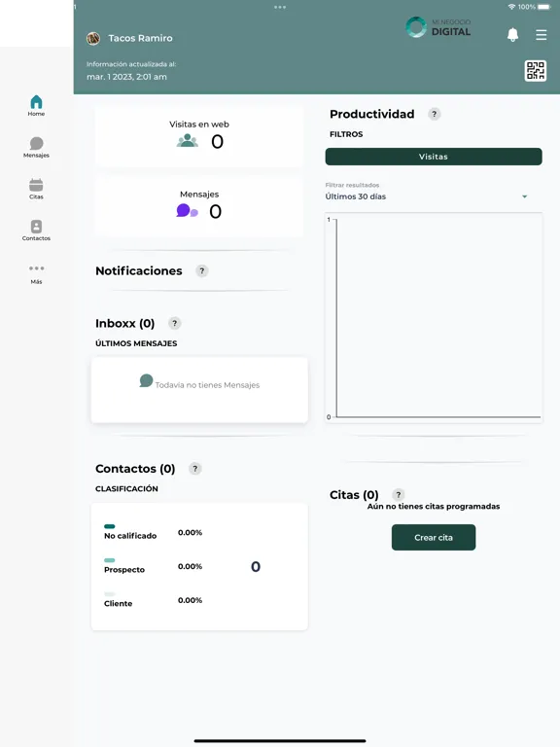Click the Tacos Ramiro profile avatar
Image resolution: width=560 pixels, height=747 pixels.
pos(93,38)
